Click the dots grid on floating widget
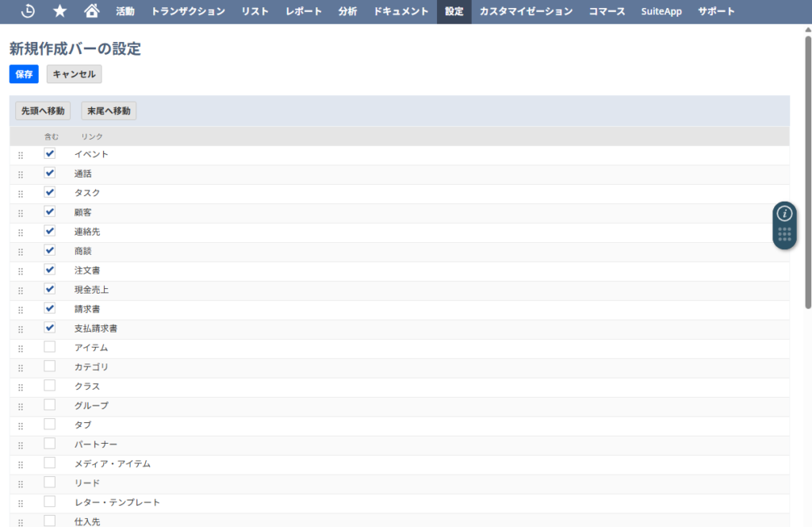812x527 pixels. 784,235
